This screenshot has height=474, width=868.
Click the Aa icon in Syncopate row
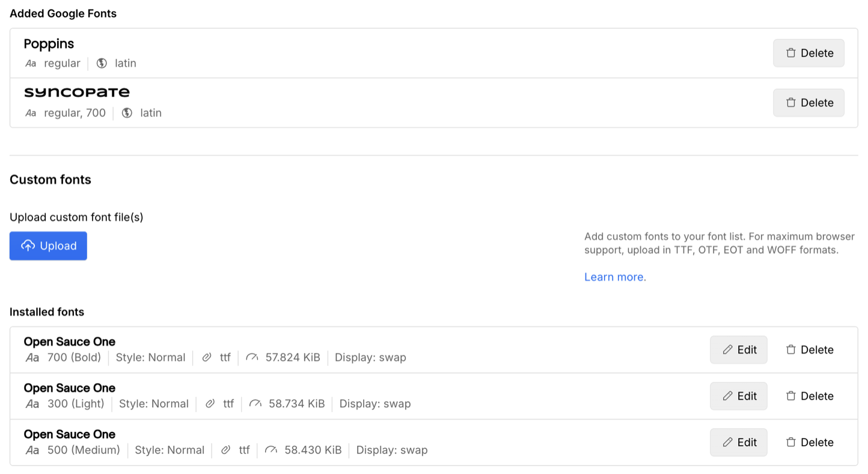31,113
